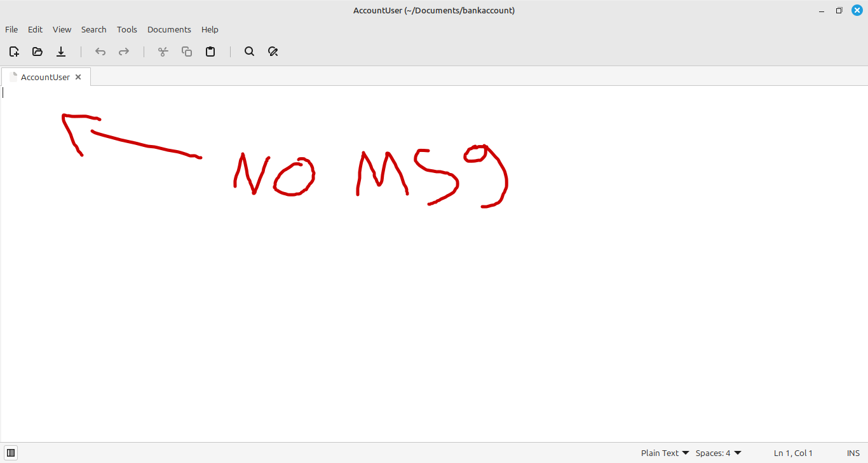Viewport: 868px width, 463px height.
Task: Create a new document with toolbar icon
Action: point(14,52)
